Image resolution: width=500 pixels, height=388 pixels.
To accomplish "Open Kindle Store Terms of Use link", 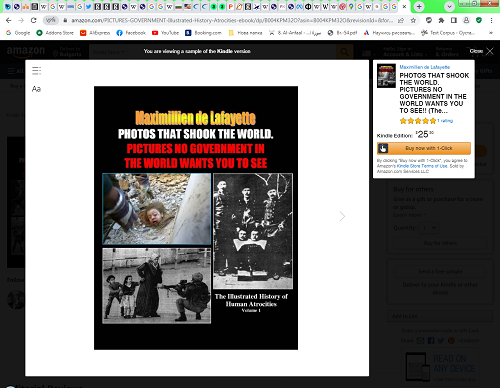I will (422, 166).
